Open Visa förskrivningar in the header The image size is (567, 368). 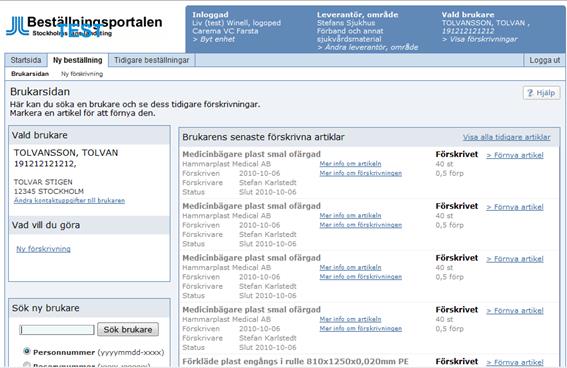479,39
